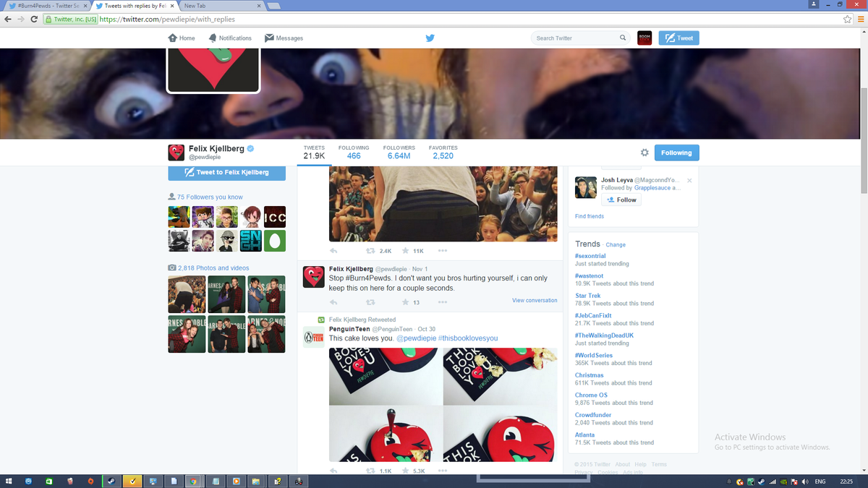Click the Find friends link

[x=590, y=216]
